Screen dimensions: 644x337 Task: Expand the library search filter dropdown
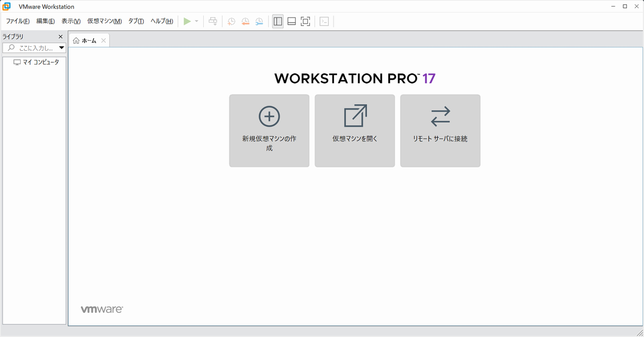pos(62,48)
